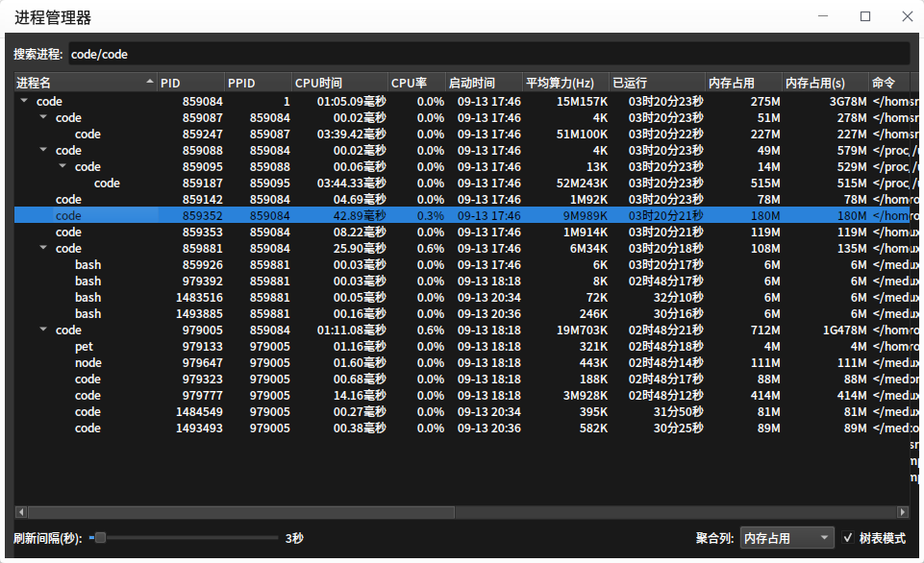The width and height of the screenshot is (924, 563).
Task: Collapse the code process 859088 tree node
Action: pos(43,150)
